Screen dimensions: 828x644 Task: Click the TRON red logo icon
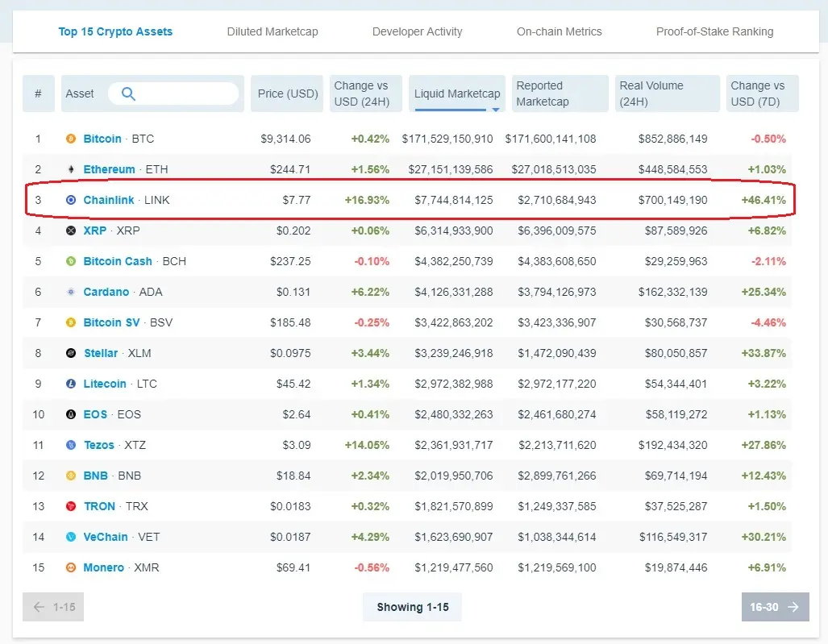click(71, 506)
